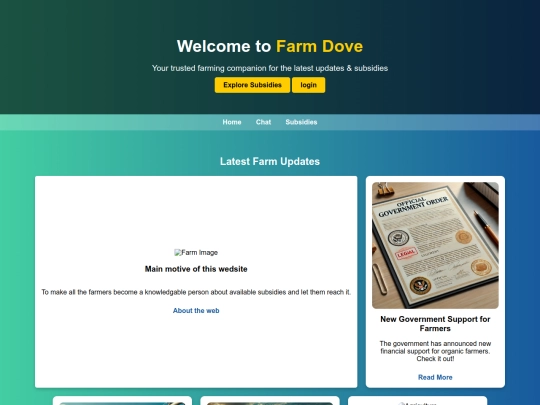Viewport: 540px width, 405px height.
Task: Go to Home in navigation bar
Action: coord(232,122)
